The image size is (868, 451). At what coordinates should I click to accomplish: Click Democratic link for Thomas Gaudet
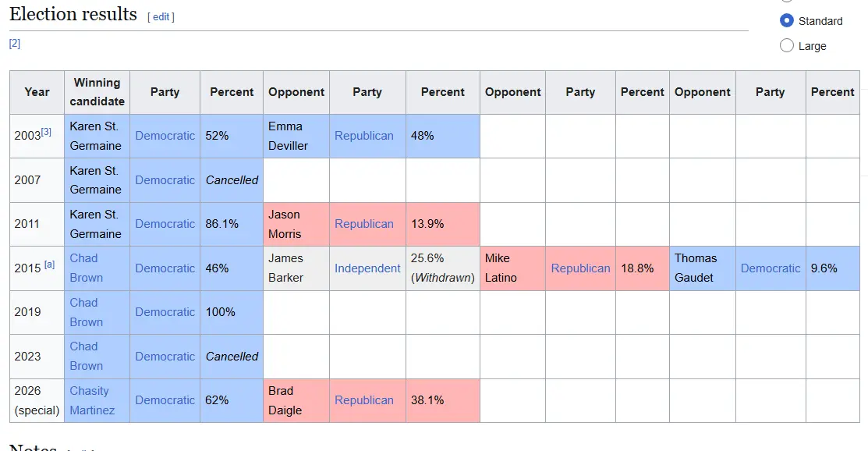point(771,268)
